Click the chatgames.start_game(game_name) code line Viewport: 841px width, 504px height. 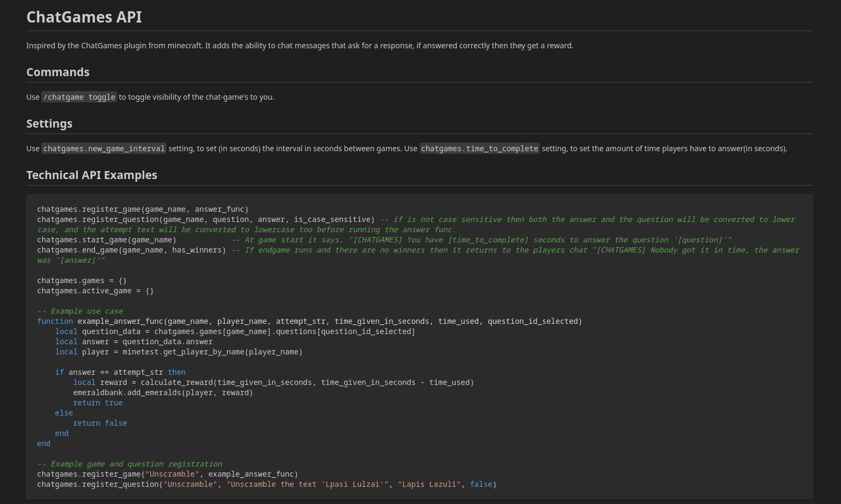pos(107,240)
